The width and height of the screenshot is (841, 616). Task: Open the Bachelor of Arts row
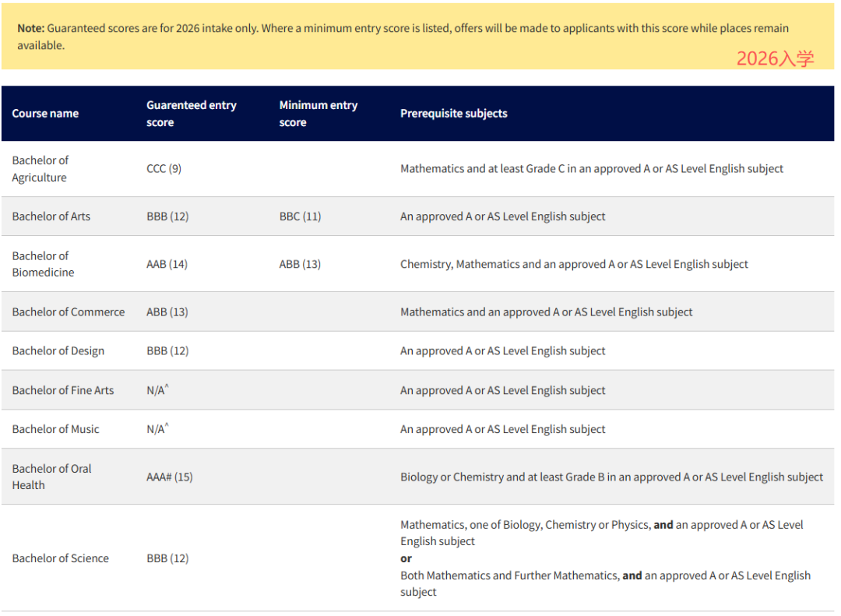tap(51, 216)
